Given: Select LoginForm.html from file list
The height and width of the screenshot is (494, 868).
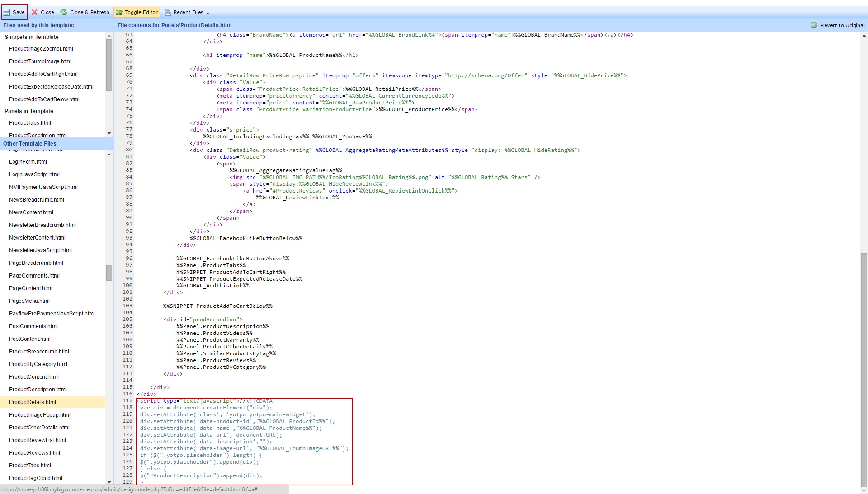Looking at the screenshot, I should (28, 162).
